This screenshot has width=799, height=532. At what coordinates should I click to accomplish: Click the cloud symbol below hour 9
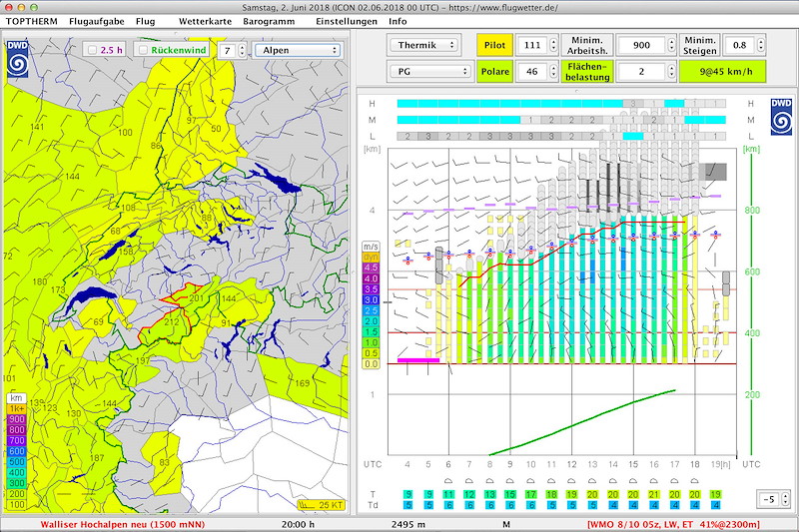[510, 481]
